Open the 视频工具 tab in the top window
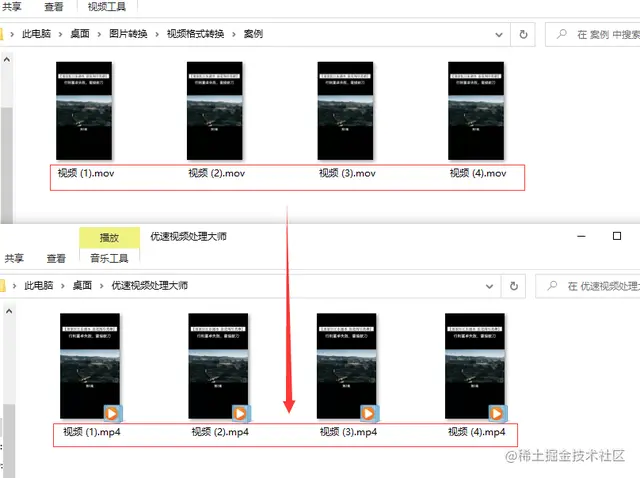Viewport: 640px width, 478px height. coord(107,7)
